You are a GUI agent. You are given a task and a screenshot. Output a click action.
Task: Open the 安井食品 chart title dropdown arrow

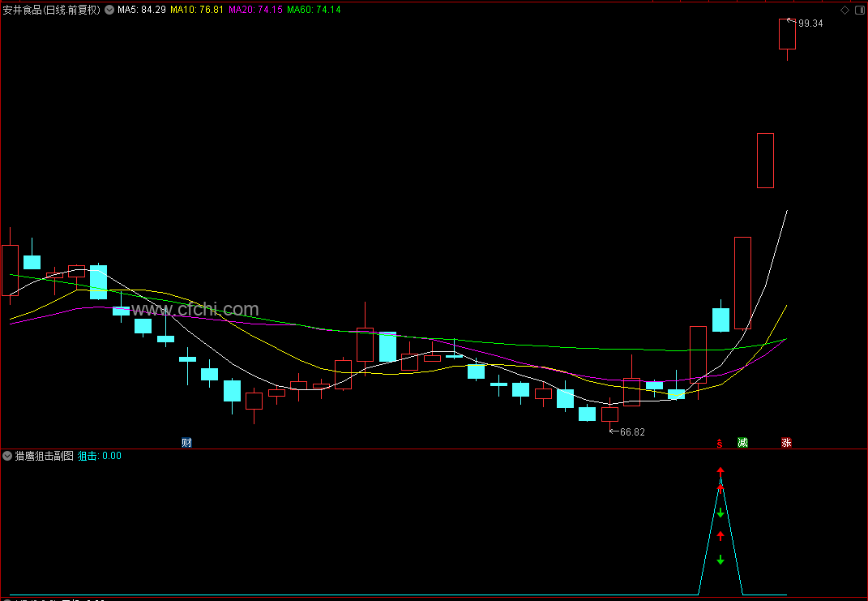coord(109,10)
